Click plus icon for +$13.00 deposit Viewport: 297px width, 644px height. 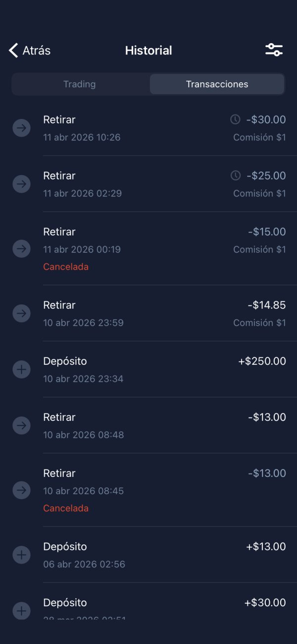21,555
